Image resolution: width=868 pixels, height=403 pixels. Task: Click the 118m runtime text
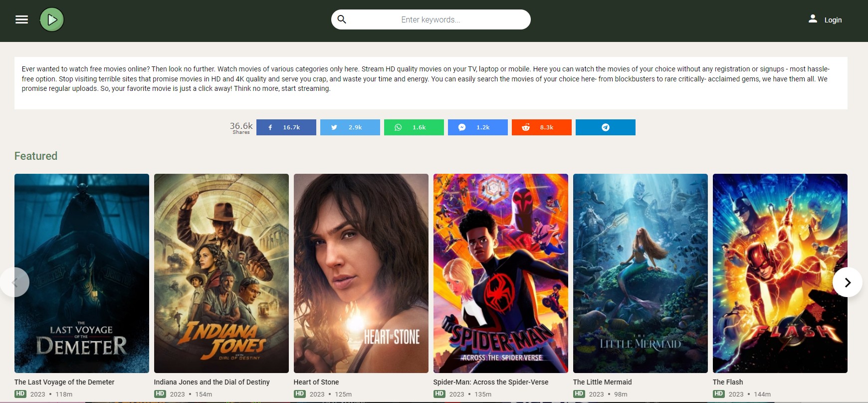(x=64, y=394)
